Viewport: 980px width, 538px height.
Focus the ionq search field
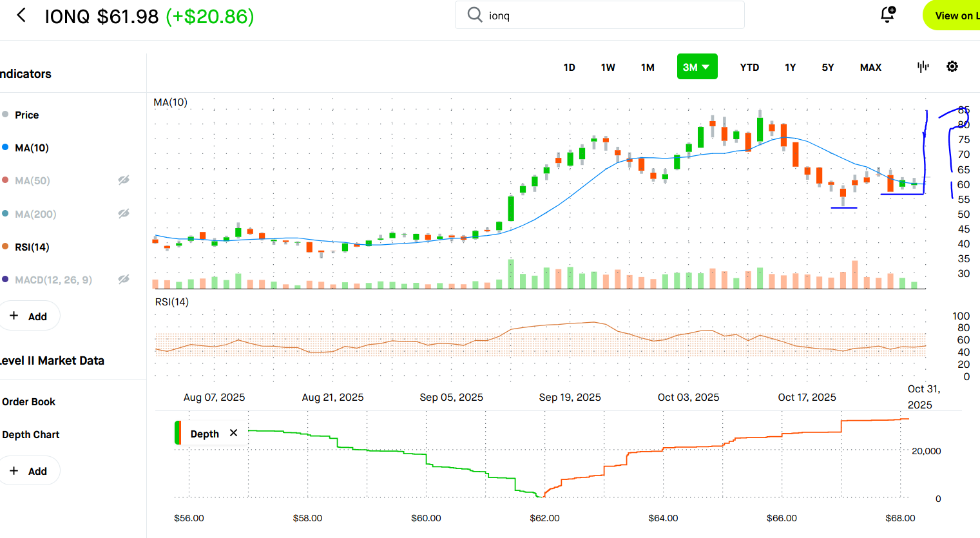coord(600,15)
